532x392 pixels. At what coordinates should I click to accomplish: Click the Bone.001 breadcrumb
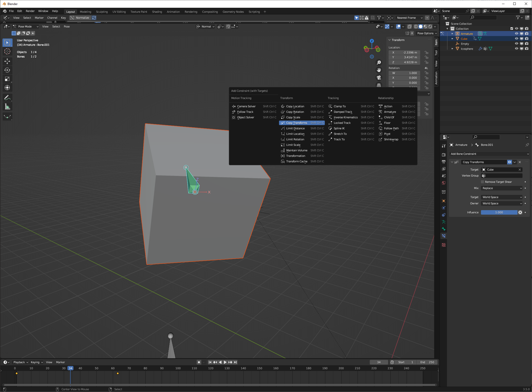tap(487, 145)
